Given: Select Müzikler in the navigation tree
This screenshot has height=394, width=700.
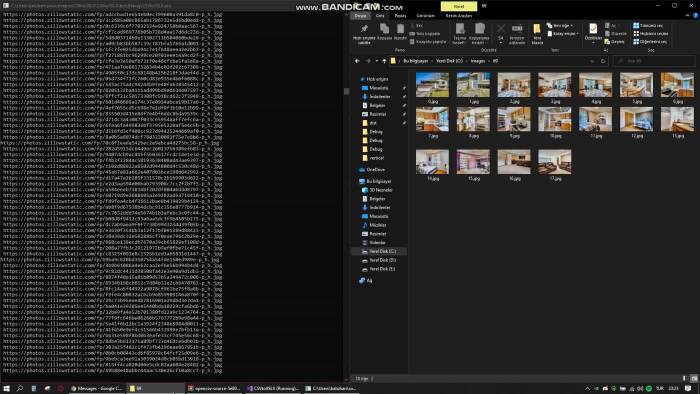Looking at the screenshot, I should (375, 225).
